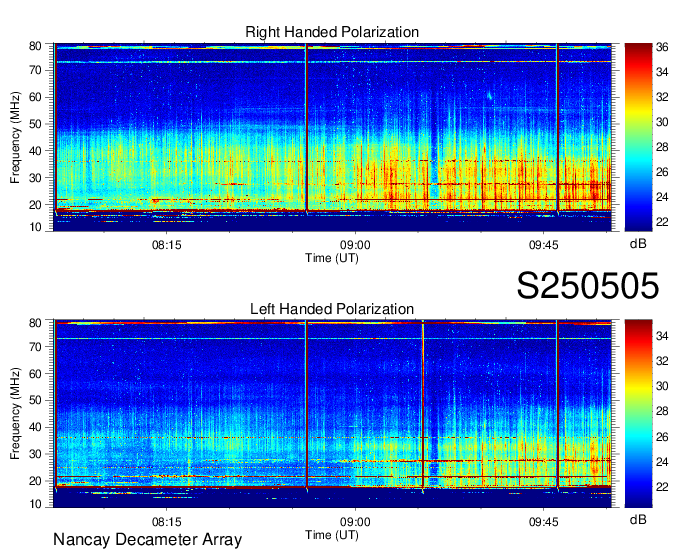Click the Right Handed Polarization spectrogram image
The width and height of the screenshot is (680, 552).
click(x=332, y=137)
